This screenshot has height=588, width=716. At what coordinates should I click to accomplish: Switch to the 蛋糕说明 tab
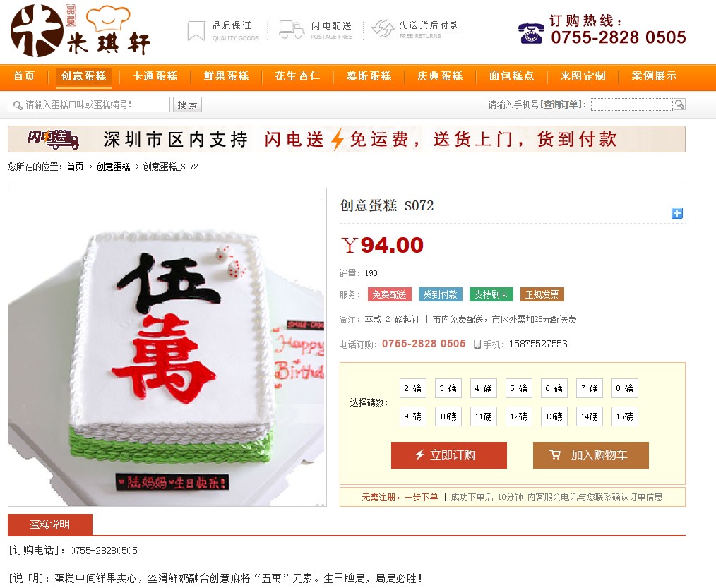coord(50,524)
